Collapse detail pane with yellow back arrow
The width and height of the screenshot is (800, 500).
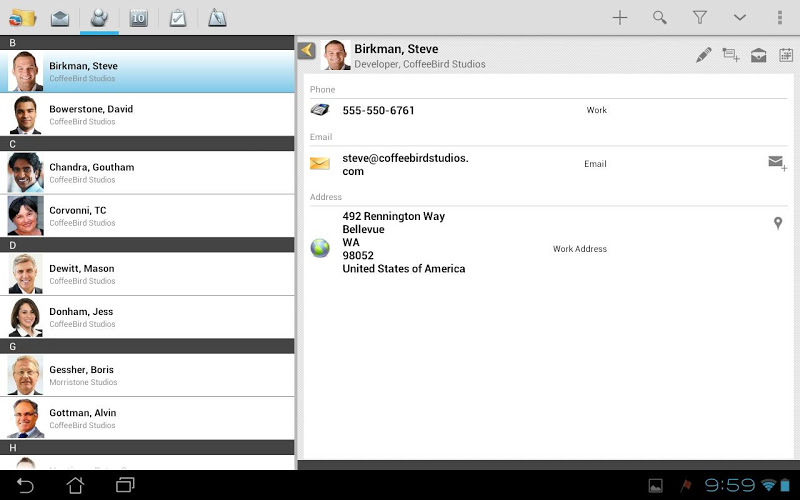click(307, 50)
